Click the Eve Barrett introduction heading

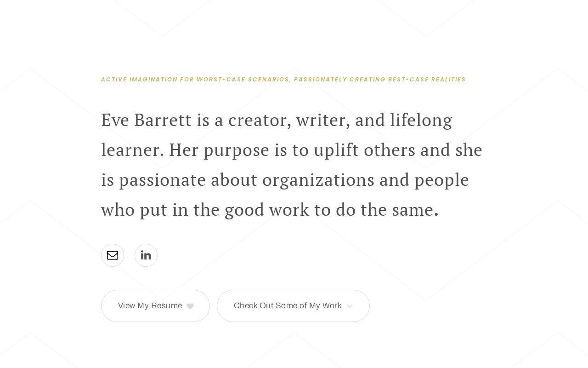(292, 164)
